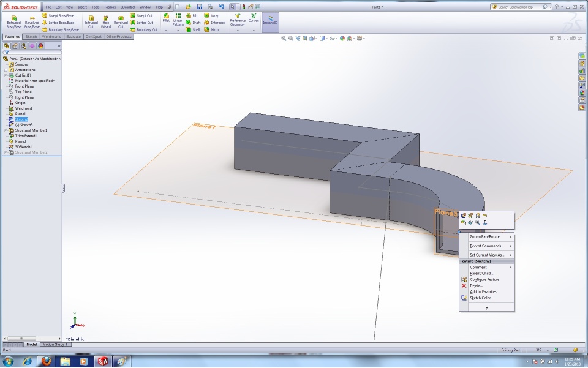This screenshot has width=588, height=368.
Task: Click the Edit Sketch icon in context toolbar
Action: [x=464, y=216]
